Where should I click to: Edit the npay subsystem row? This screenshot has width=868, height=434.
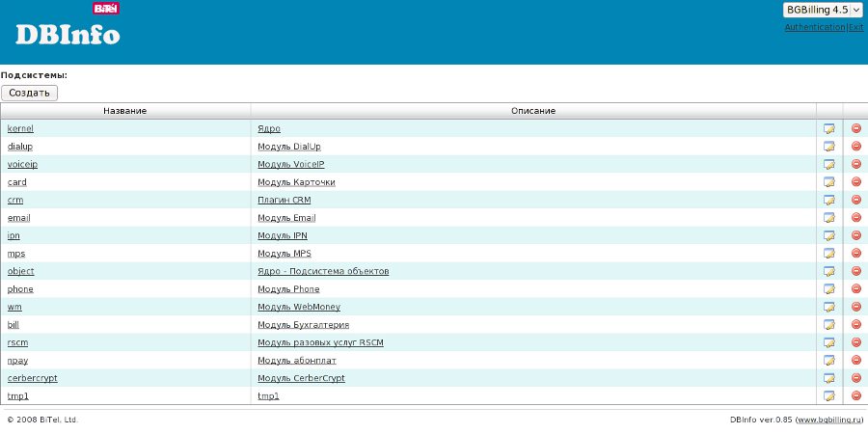coord(829,361)
